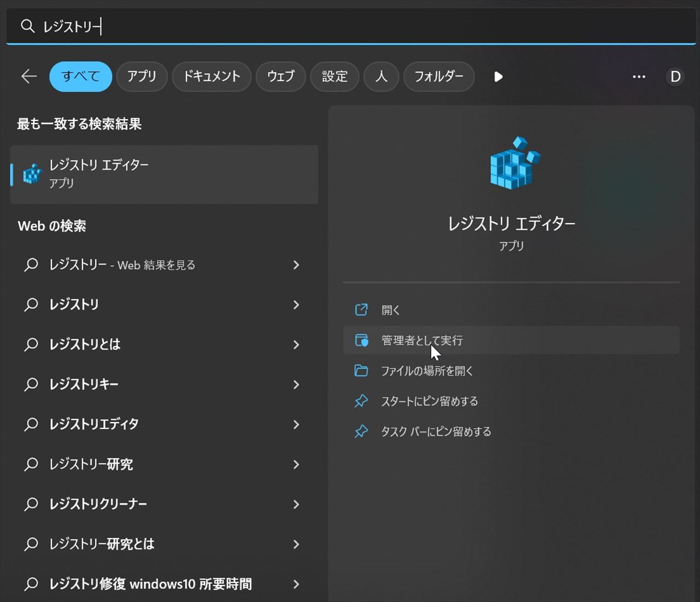Click search icon beside レジストリ修復 windows10 所要時間
700x602 pixels.
point(31,584)
